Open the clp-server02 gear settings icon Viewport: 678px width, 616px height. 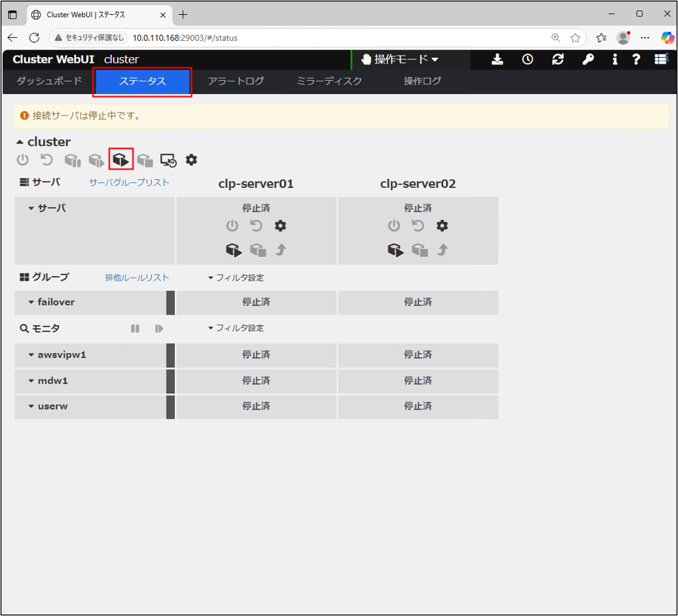tap(442, 226)
